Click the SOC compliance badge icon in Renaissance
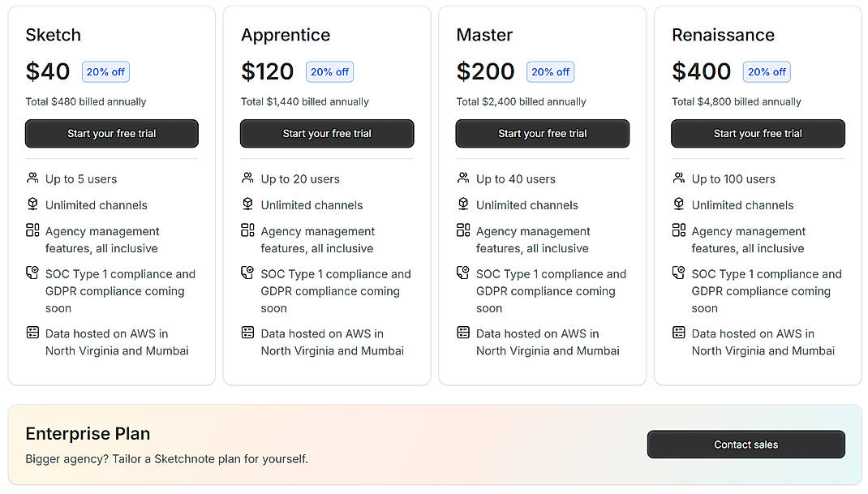This screenshot has width=868, height=494. (679, 273)
